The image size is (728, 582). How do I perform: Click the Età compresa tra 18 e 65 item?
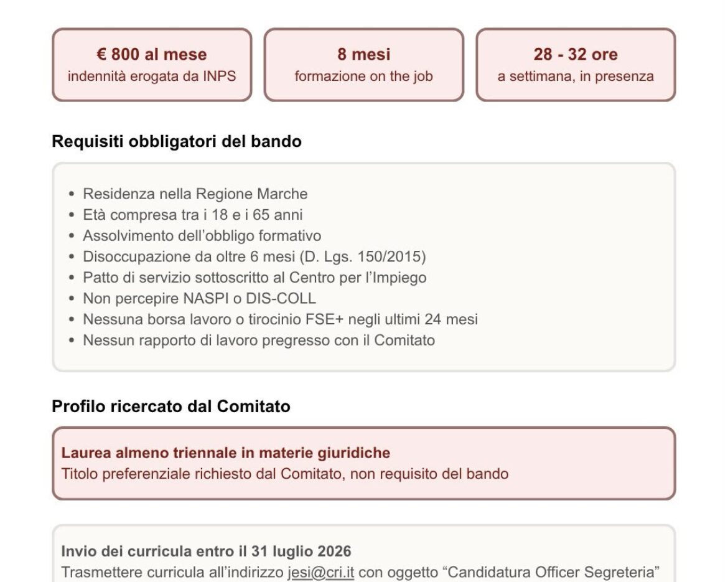193,215
